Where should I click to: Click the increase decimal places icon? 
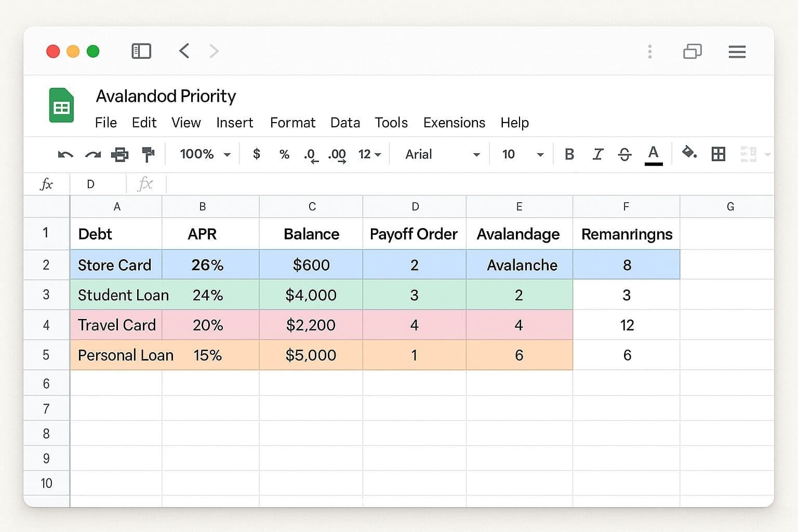click(x=337, y=155)
